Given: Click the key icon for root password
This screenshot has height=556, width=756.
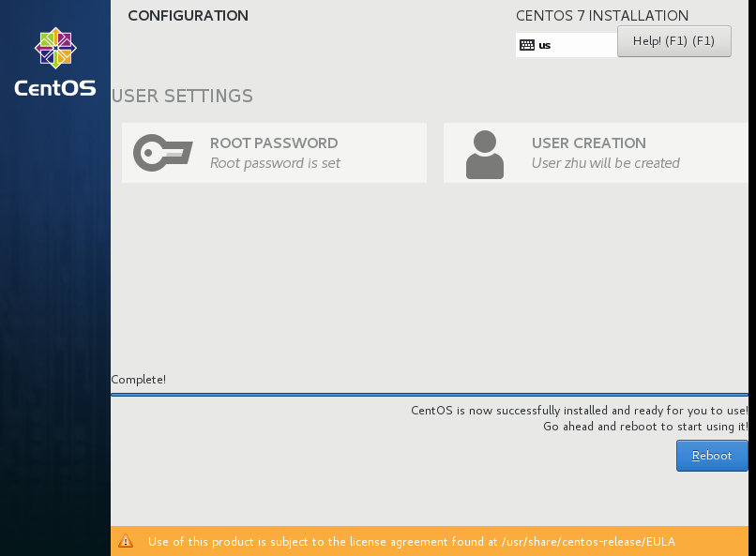Looking at the screenshot, I should pyautogui.click(x=163, y=153).
